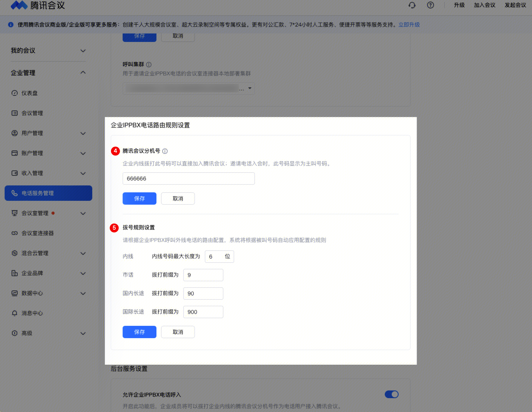This screenshot has width=532, height=412.
Task: Expand 混合云管理 submenu chevron
Action: (x=83, y=254)
